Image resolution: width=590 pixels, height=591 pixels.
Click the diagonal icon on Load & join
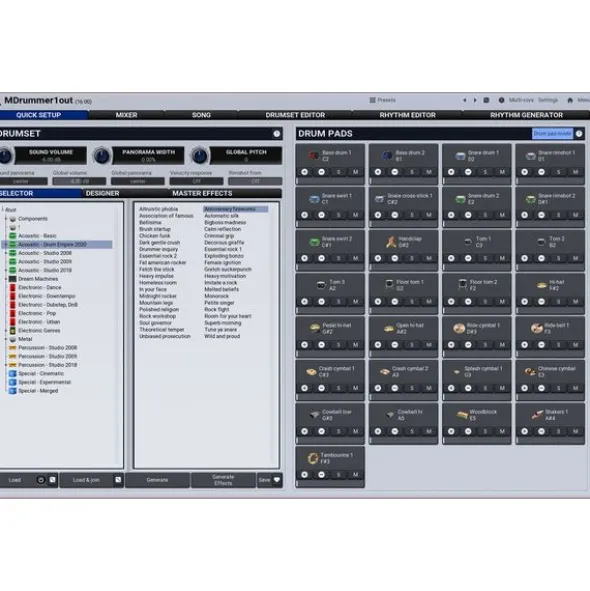tap(118, 480)
